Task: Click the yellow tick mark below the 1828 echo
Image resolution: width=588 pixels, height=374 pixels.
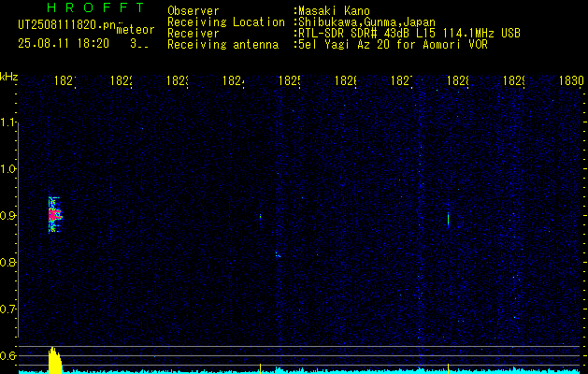Action: [448, 367]
